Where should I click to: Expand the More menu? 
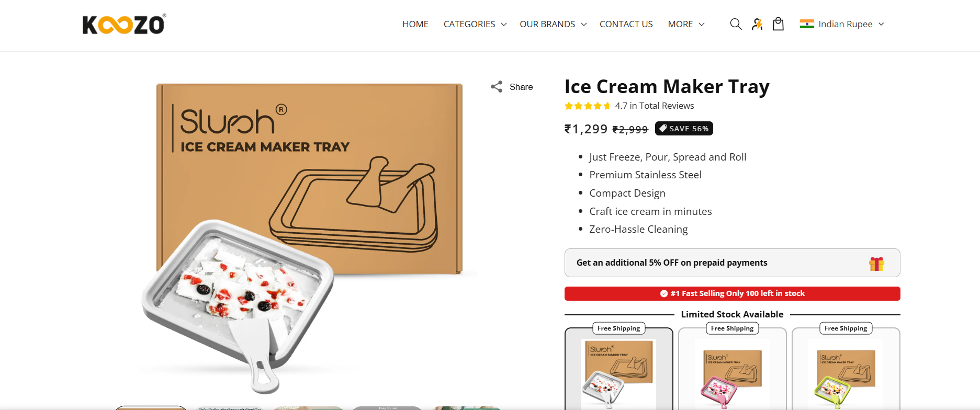pyautogui.click(x=686, y=24)
